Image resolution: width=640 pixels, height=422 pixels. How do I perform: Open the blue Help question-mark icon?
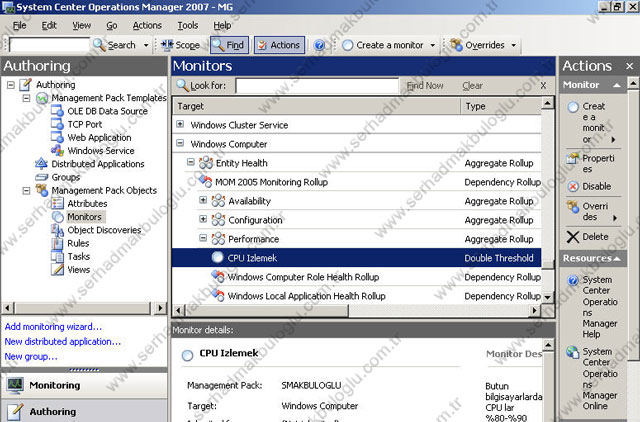320,45
